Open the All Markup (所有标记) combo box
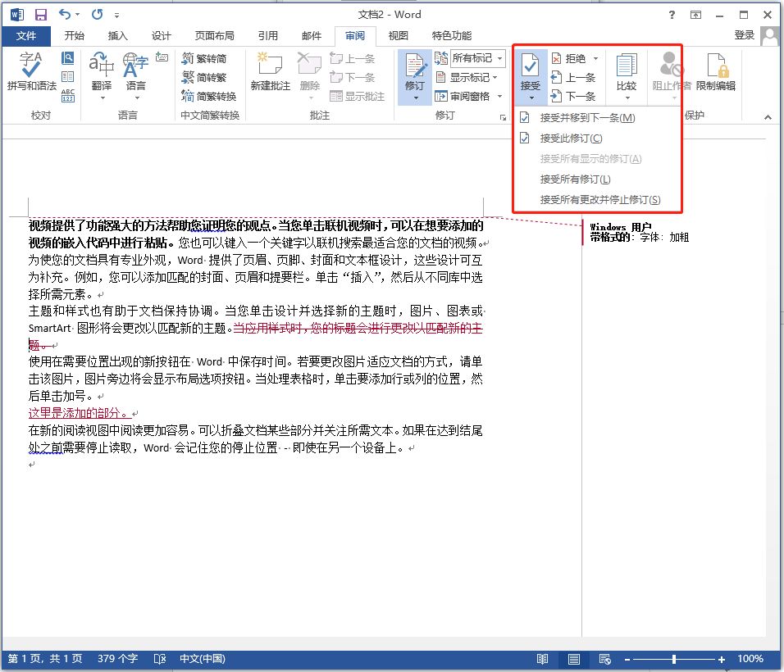Image resolution: width=784 pixels, height=672 pixels. click(477, 58)
